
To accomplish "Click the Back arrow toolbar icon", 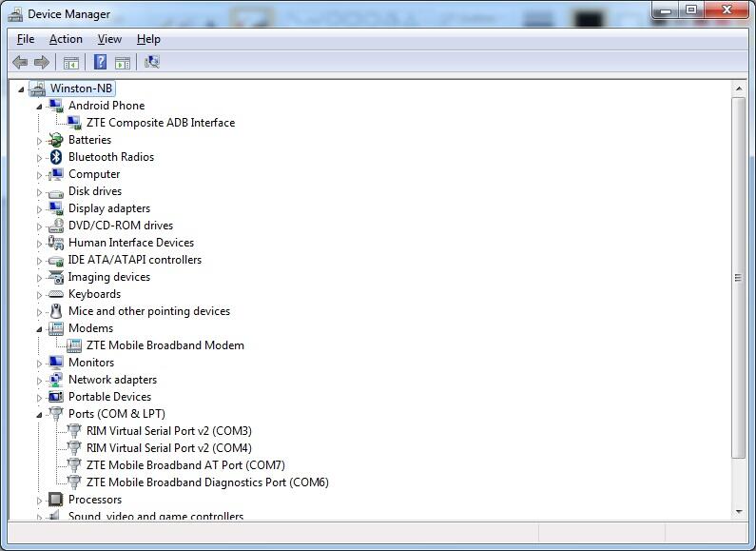I will coord(20,62).
